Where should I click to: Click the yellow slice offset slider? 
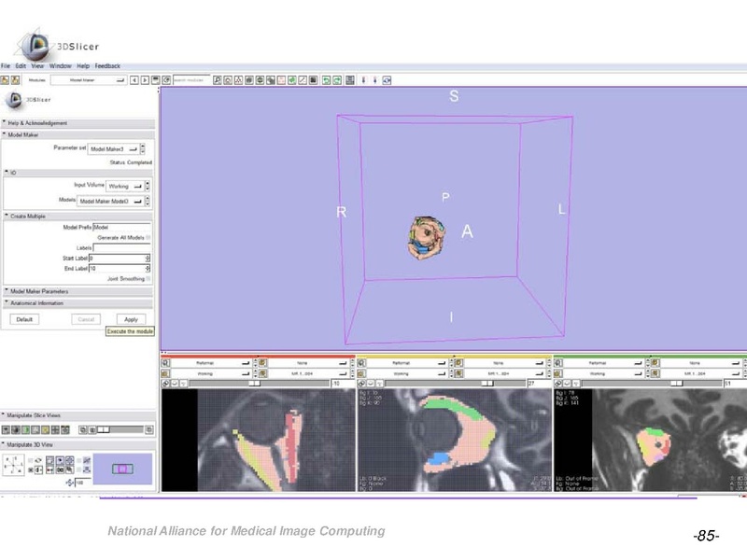click(455, 384)
